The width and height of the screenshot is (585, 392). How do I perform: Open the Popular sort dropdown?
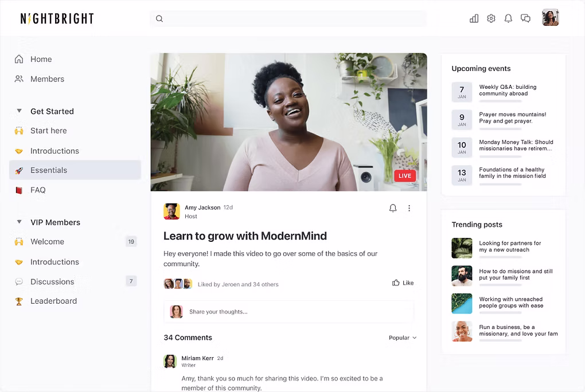pyautogui.click(x=403, y=338)
